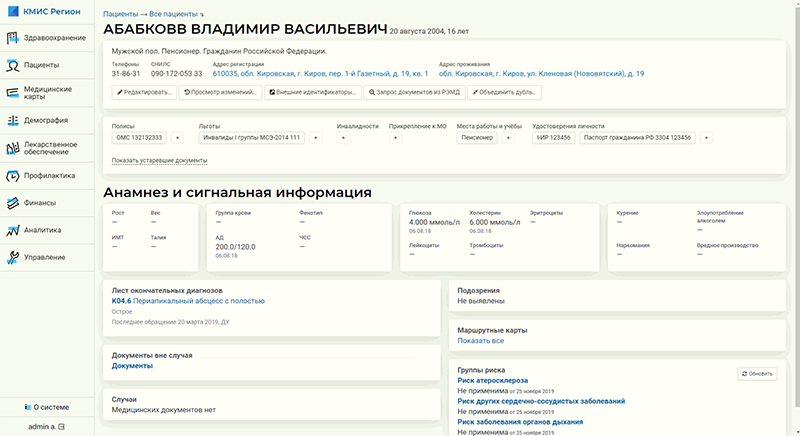Image resolution: width=800 pixels, height=436 pixels.
Task: Add identity document with plus after Паспорт
Action: 706,138
